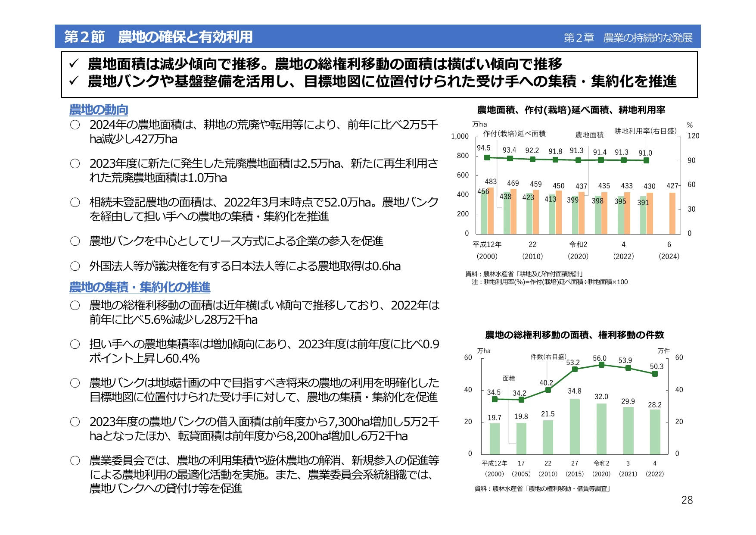Select the bullet about 相続未登記農地の面積
Viewport: 756px width, 535px height.
click(x=264, y=209)
